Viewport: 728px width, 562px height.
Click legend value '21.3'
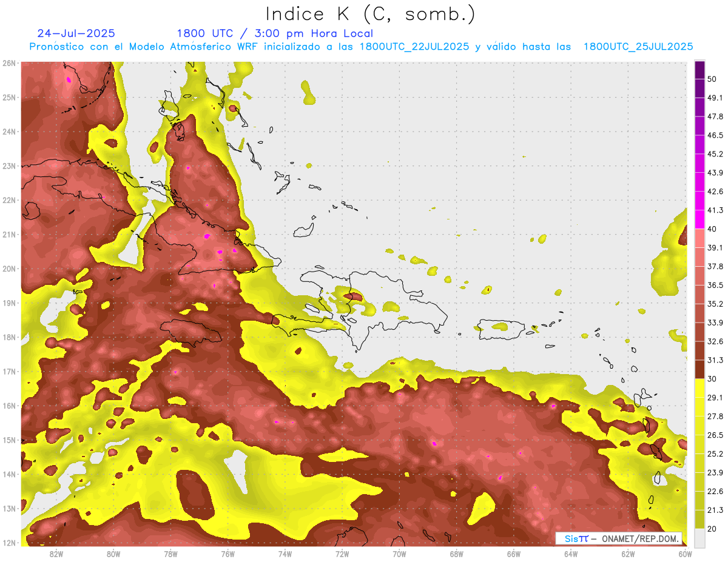715,510
